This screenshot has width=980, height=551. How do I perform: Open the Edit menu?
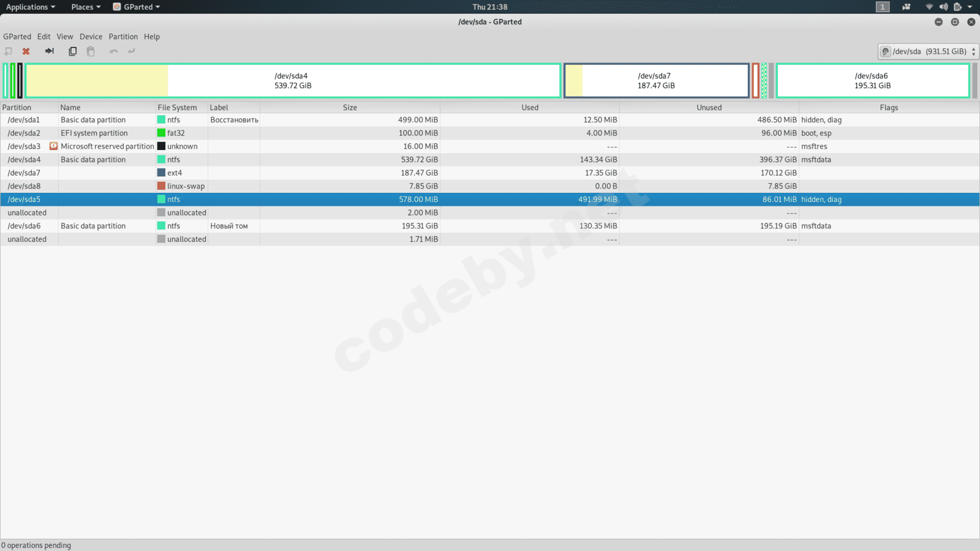[44, 37]
